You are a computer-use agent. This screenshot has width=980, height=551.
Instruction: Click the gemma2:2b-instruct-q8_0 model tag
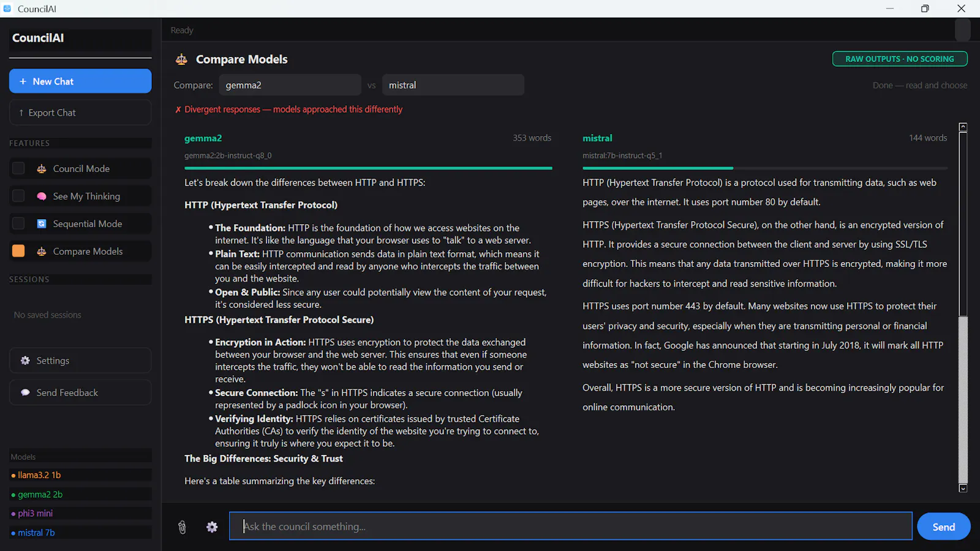(x=228, y=156)
